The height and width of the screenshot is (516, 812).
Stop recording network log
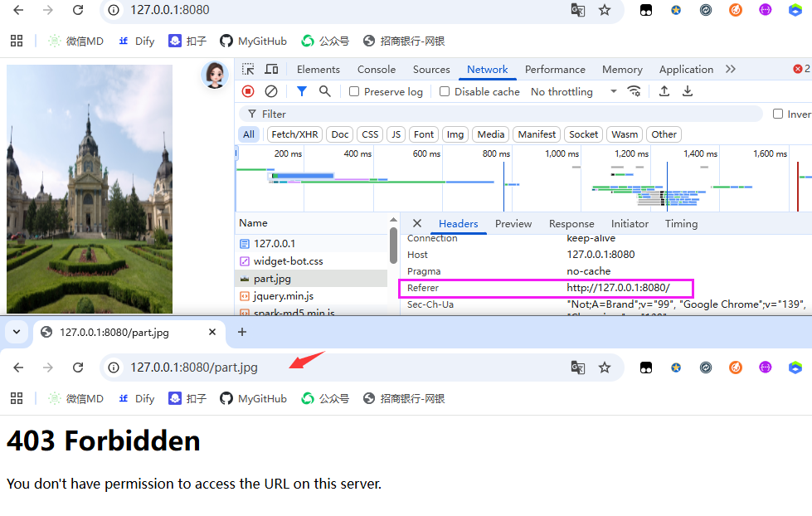pos(248,92)
